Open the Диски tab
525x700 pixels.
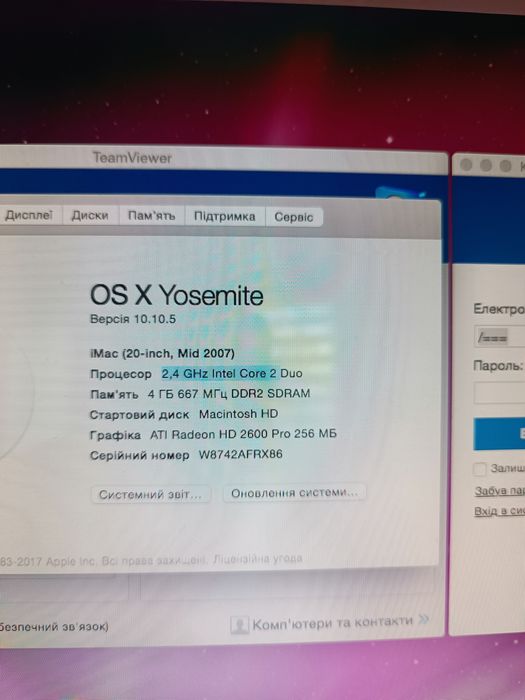90,216
